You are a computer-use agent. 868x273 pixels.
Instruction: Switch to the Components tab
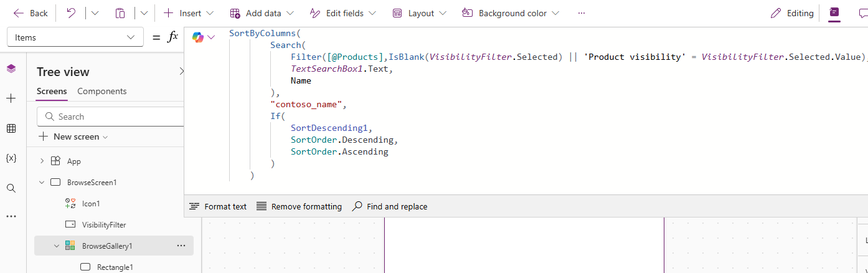tap(102, 92)
